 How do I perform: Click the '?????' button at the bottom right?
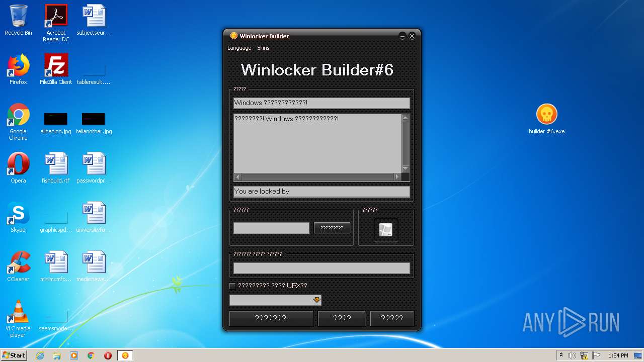tap(392, 318)
